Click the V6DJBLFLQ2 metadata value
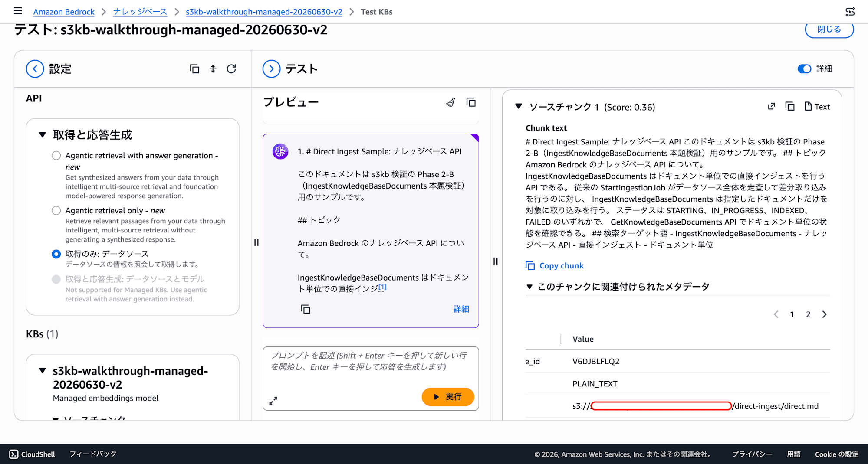868x464 pixels. 596,361
